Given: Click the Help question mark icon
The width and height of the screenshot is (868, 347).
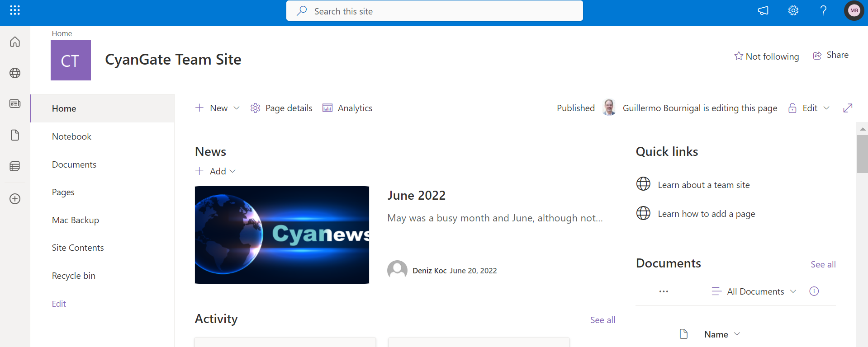Looking at the screenshot, I should 823,10.
